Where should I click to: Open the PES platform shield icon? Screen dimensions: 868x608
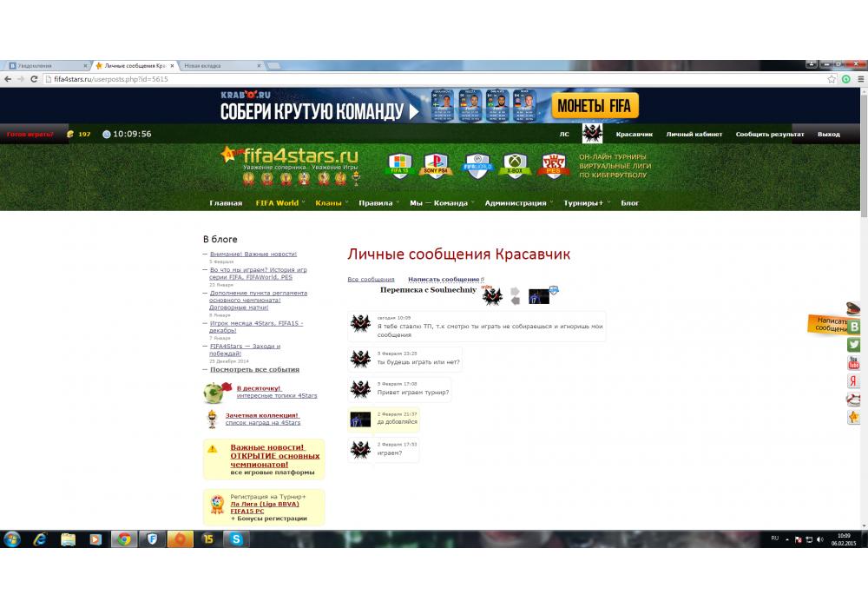coord(554,164)
